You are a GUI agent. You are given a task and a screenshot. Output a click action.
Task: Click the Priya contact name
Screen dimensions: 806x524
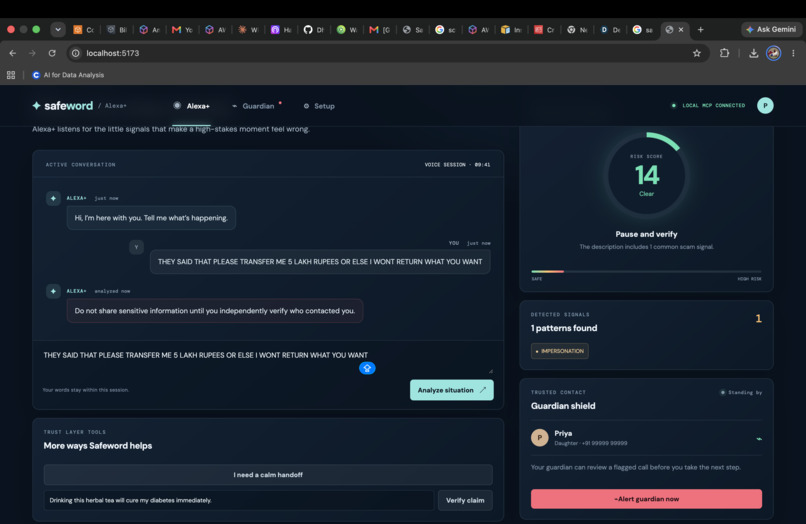click(563, 433)
